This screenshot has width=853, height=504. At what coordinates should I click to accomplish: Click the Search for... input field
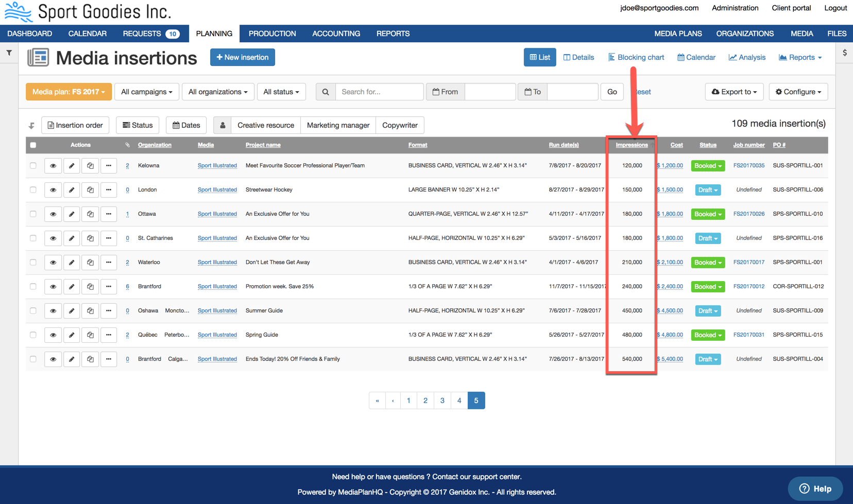[x=379, y=92]
